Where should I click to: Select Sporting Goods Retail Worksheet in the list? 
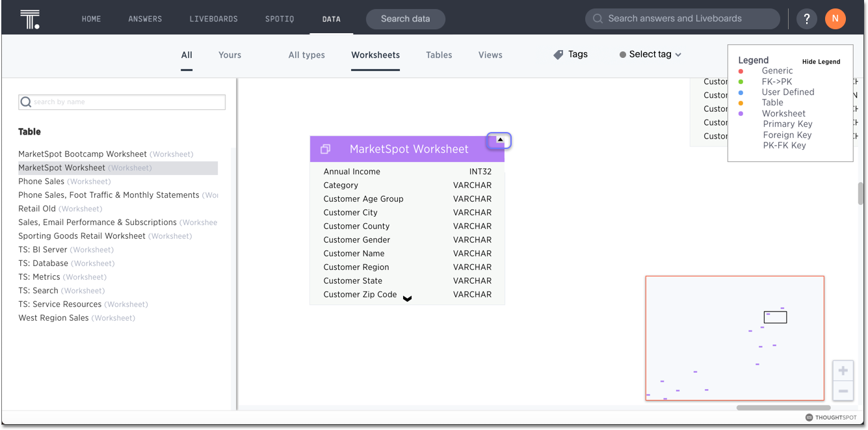[82, 236]
